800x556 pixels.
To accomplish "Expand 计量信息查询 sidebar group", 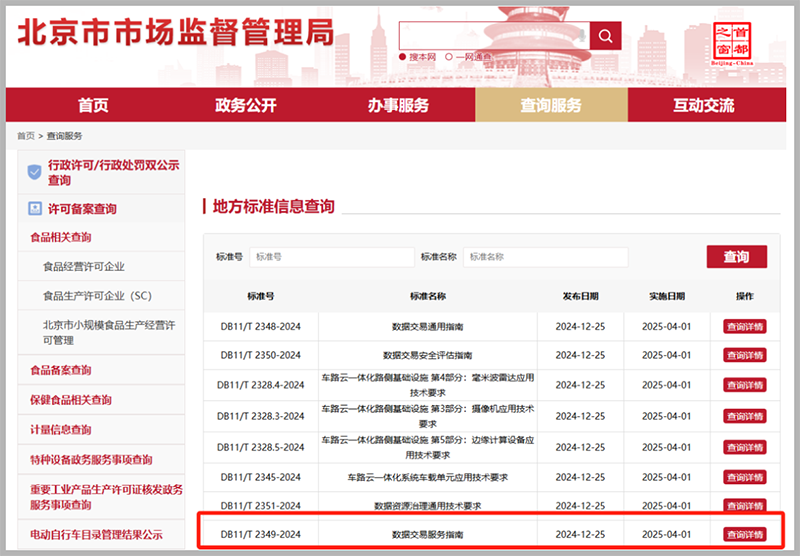I will point(61,429).
